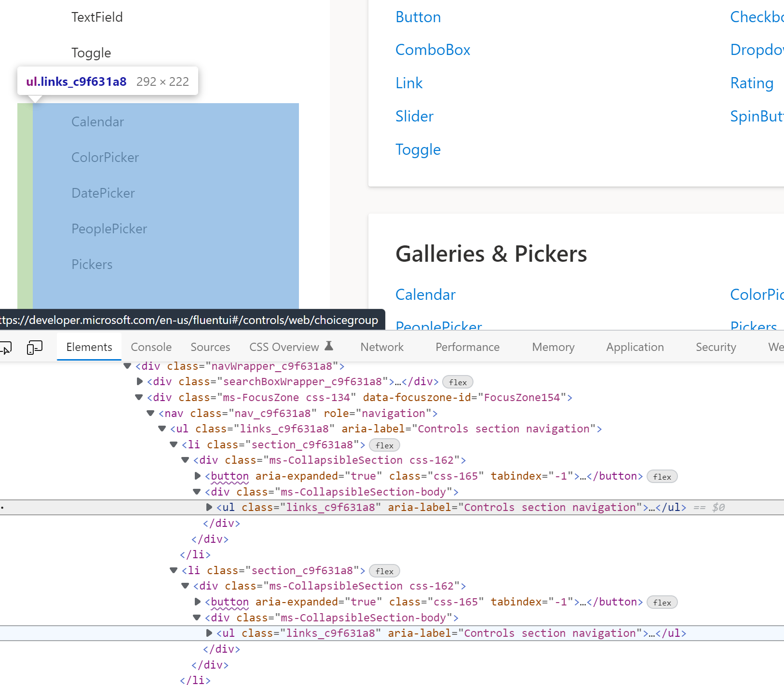Switch to the Performance panel
The image size is (784, 685).
tap(467, 347)
